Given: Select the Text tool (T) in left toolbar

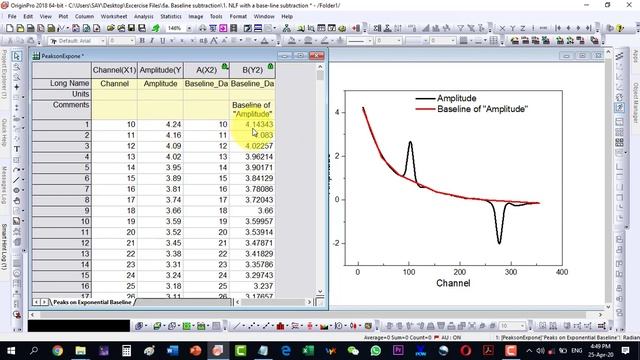Looking at the screenshot, I should 16,149.
